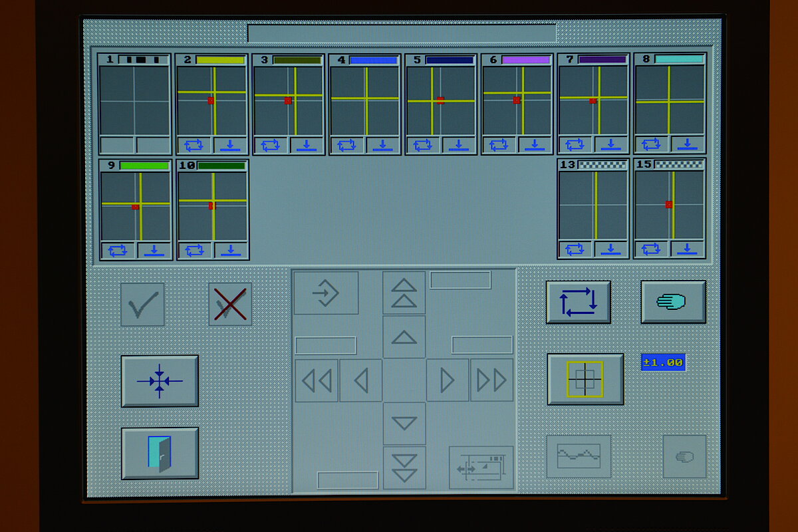Click the download arrow button under unit 10
Image resolution: width=798 pixels, height=532 pixels.
point(231,251)
